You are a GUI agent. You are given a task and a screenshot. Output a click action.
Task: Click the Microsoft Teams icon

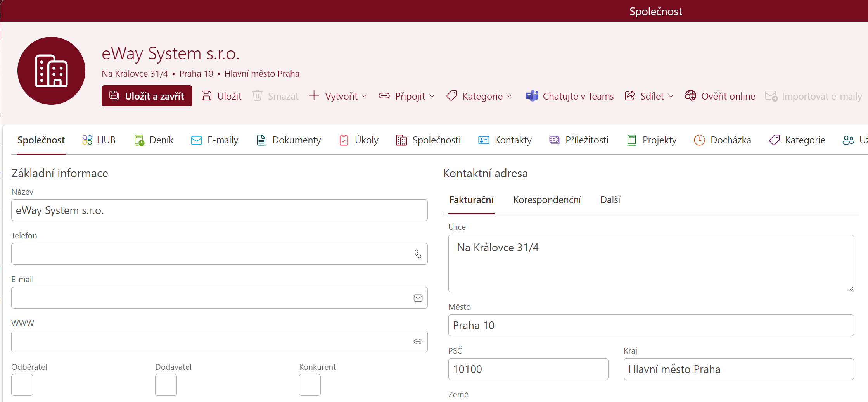coord(532,96)
